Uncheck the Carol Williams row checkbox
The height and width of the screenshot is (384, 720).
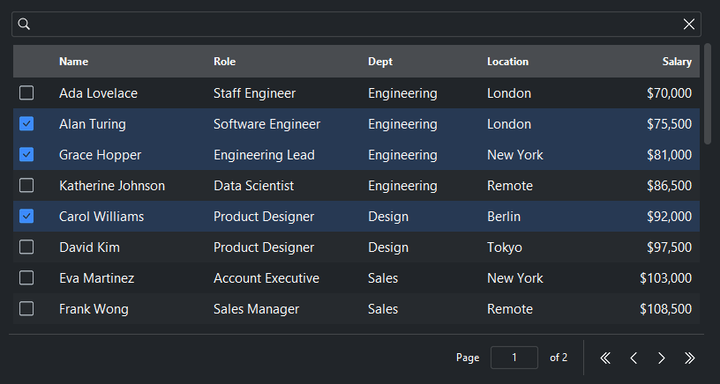point(27,216)
